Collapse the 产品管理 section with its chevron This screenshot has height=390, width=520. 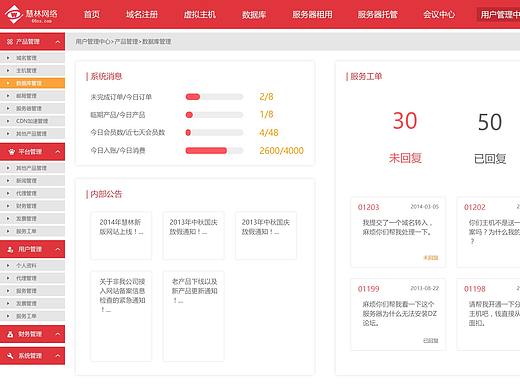[x=58, y=42]
